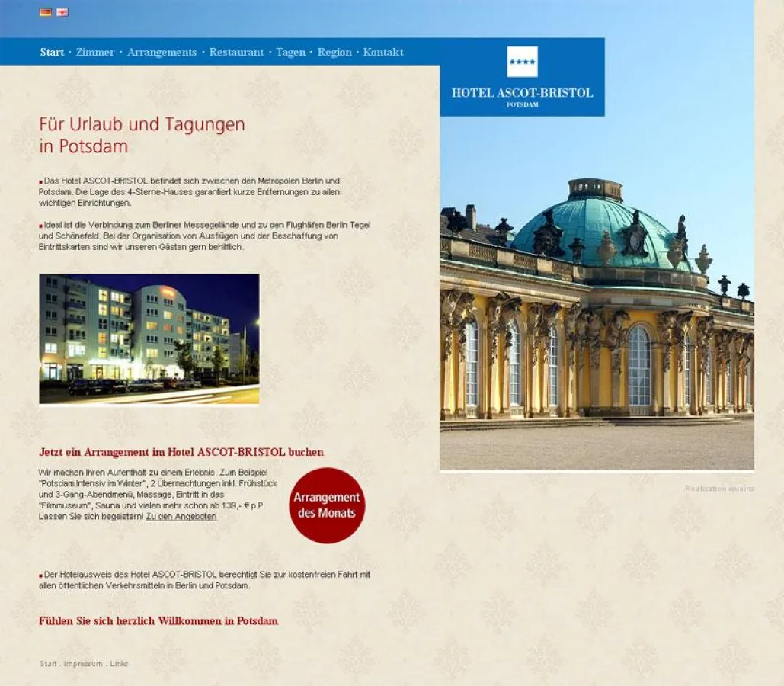Open the Region page
784x686 pixels.
(x=334, y=52)
